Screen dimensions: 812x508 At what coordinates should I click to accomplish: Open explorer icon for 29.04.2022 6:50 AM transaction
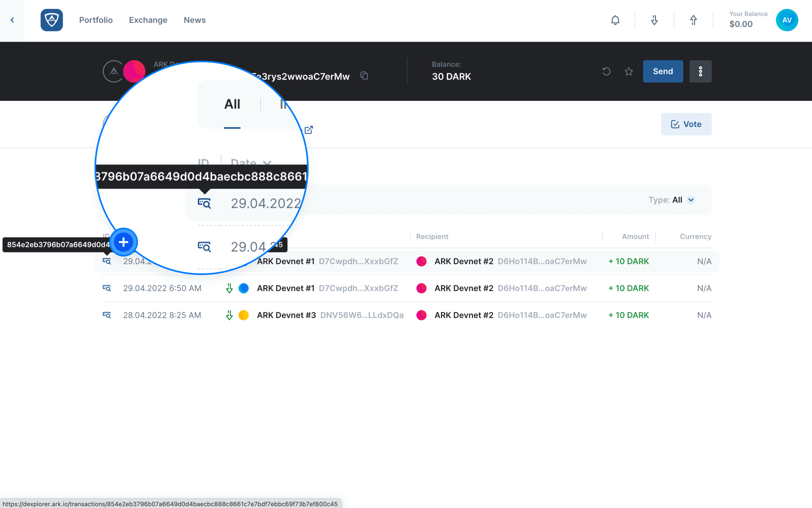(x=107, y=288)
